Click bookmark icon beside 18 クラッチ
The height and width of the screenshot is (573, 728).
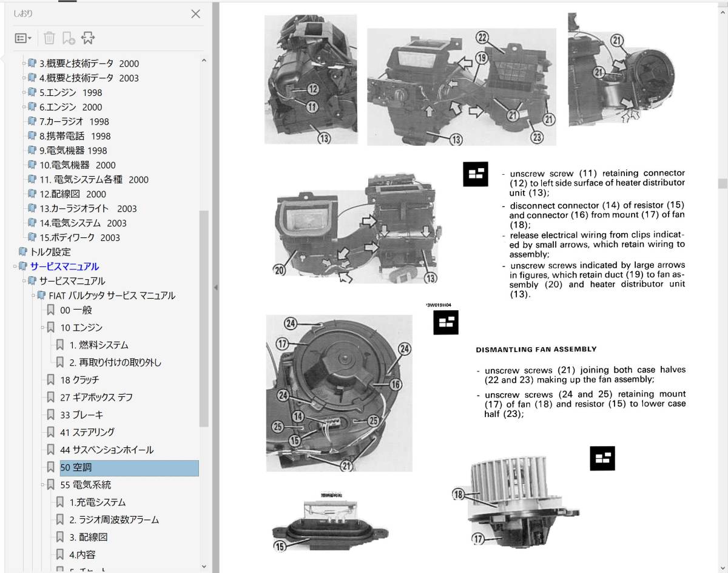51,380
